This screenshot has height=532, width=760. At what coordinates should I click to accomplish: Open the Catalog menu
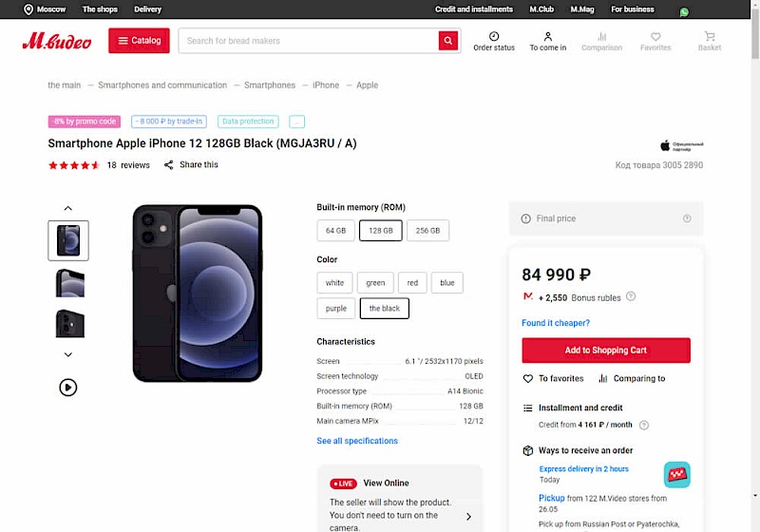click(139, 41)
